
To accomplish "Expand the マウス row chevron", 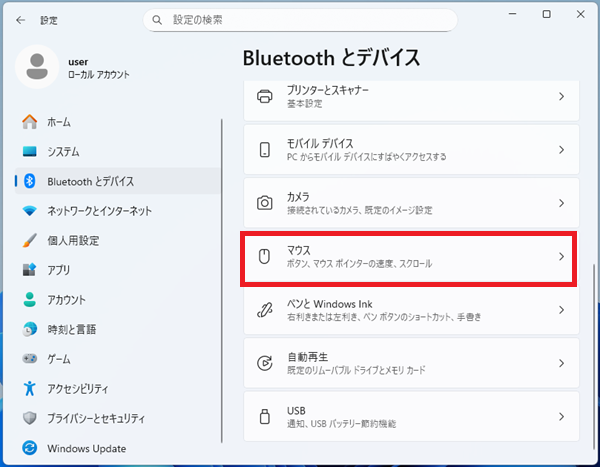I will coord(561,257).
